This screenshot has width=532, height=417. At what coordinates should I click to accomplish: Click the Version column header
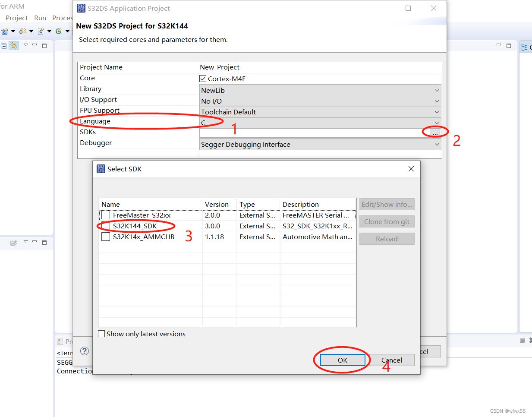(x=220, y=204)
